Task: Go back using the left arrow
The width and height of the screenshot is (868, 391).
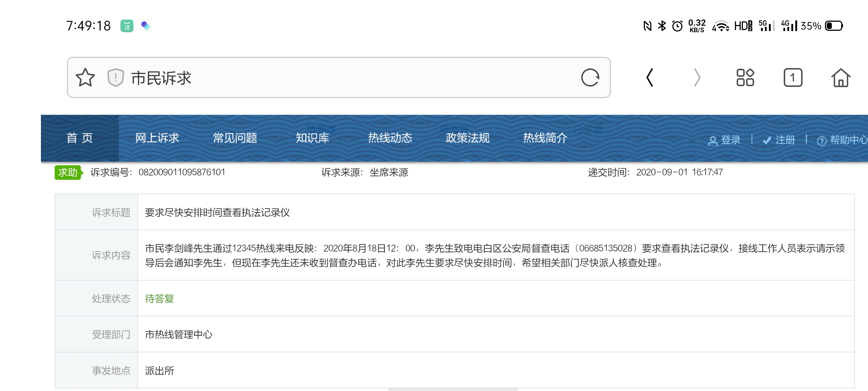Action: click(650, 78)
